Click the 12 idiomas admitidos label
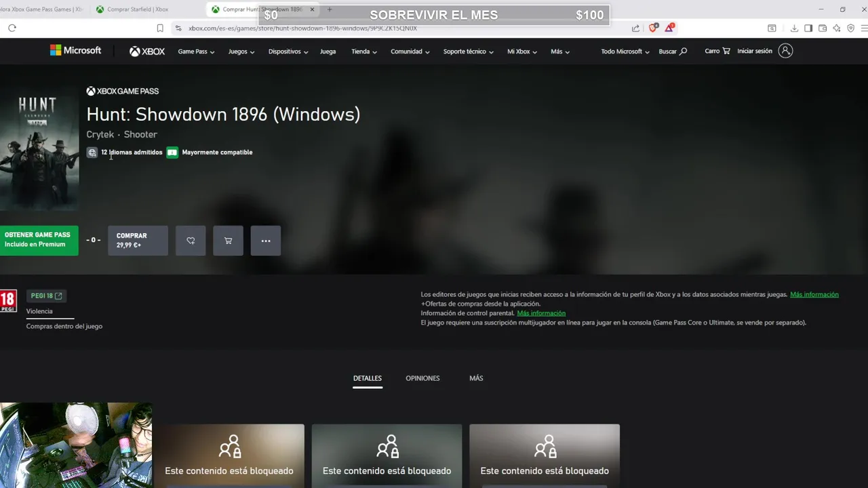 click(132, 152)
